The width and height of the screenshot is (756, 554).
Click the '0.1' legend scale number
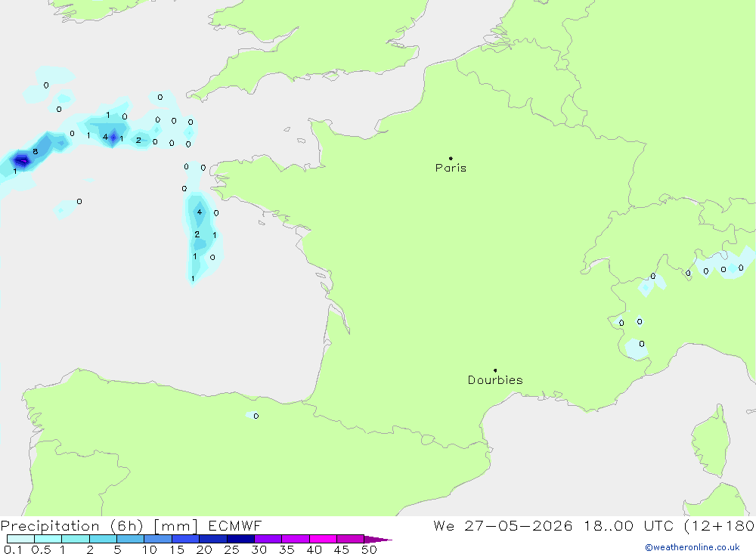click(13, 549)
